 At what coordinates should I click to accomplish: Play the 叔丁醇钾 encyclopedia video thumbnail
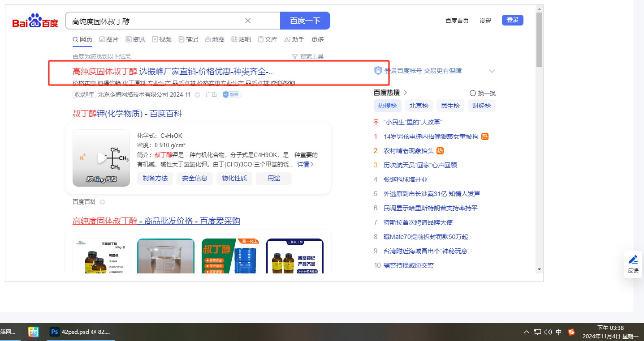click(x=101, y=158)
